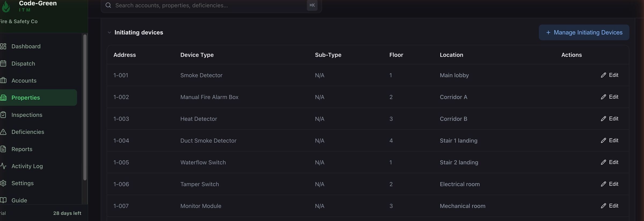
Task: Click the Sub-Type column header
Action: (328, 55)
